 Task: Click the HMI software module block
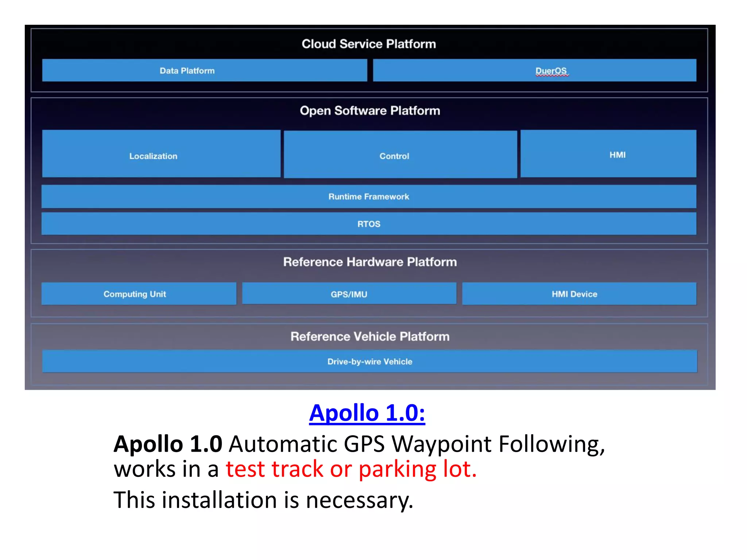(608, 154)
